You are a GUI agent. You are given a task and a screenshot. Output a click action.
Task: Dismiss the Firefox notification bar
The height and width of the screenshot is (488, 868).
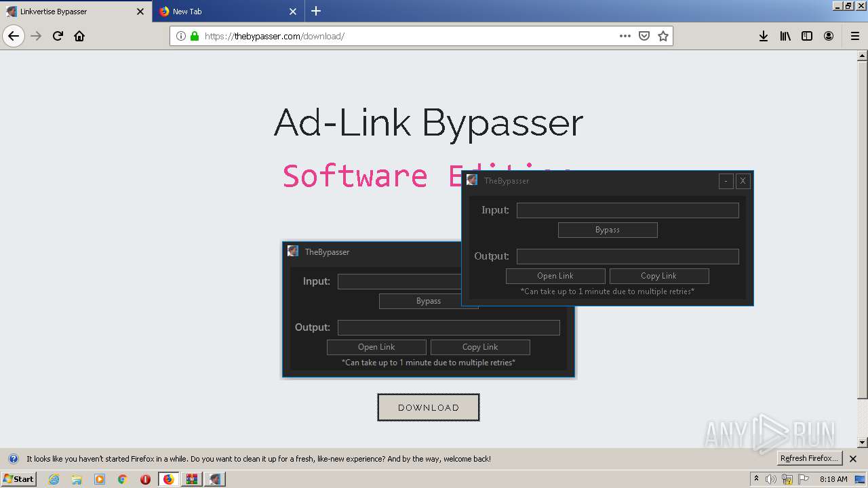(x=853, y=459)
